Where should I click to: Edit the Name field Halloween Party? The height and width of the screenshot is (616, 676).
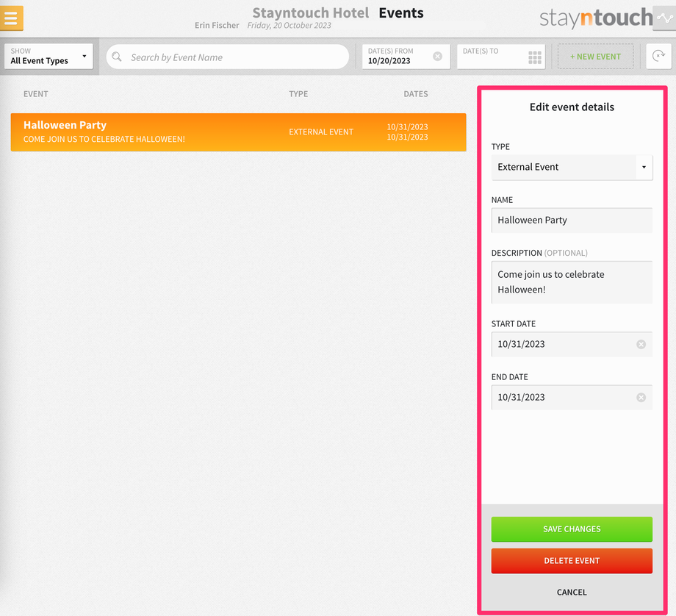pyautogui.click(x=572, y=221)
